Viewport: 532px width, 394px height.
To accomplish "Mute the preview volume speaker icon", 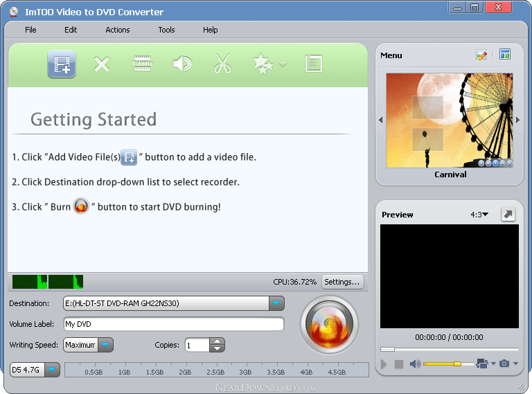I will (415, 364).
